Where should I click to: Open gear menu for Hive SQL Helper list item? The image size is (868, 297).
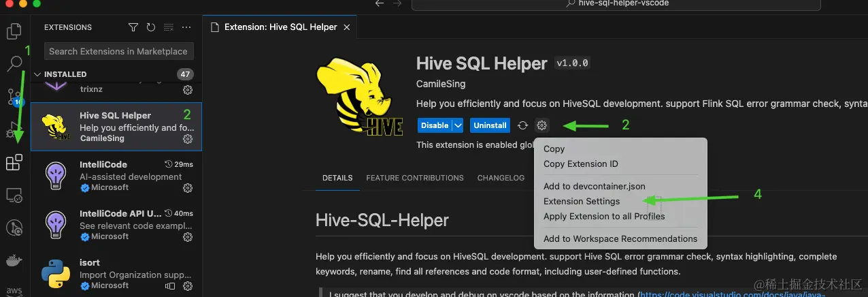(x=188, y=139)
